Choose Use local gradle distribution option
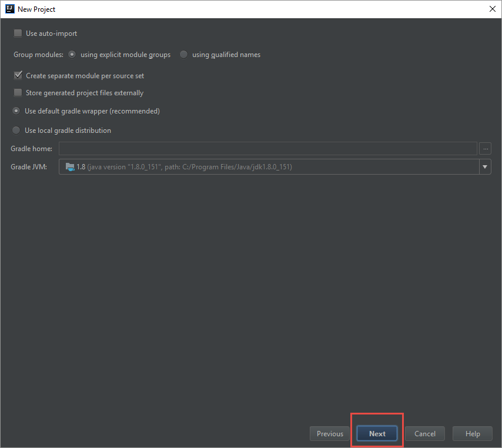The width and height of the screenshot is (502, 448). coord(16,130)
